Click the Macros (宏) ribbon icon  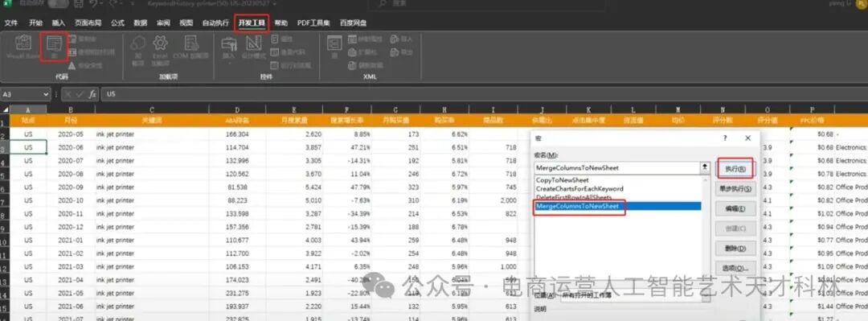tap(54, 47)
